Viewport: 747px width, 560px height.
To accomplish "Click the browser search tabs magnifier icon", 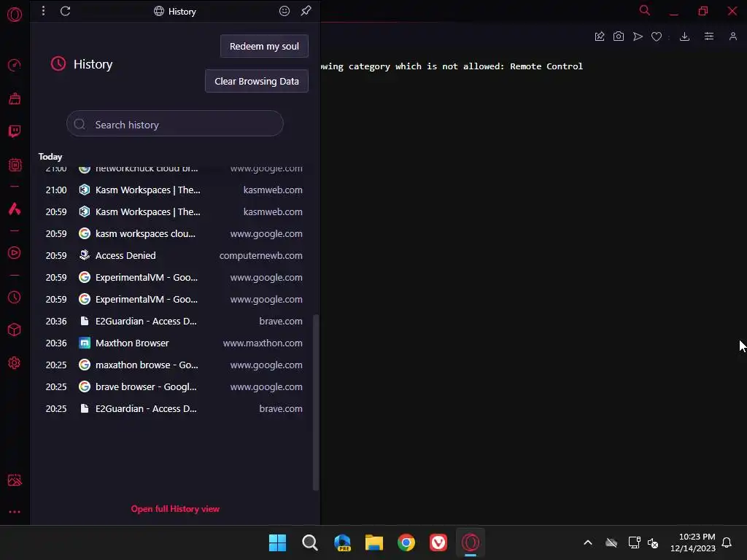I will click(645, 10).
